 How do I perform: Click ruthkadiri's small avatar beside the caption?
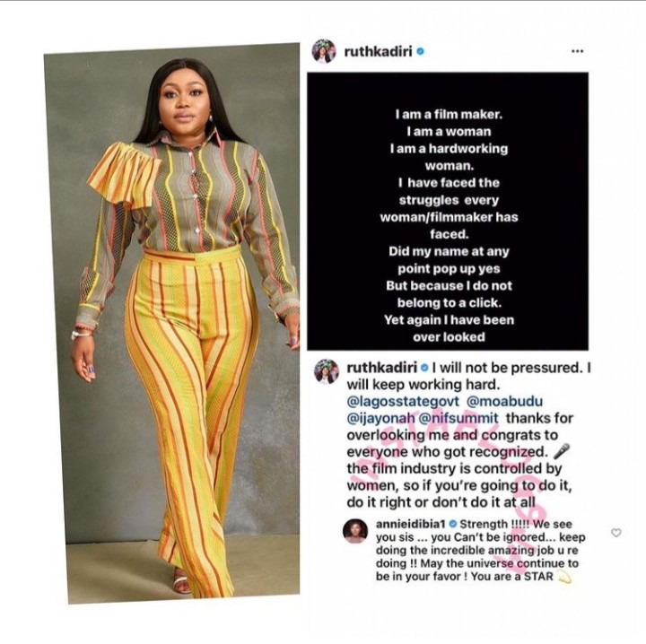pyautogui.click(x=327, y=370)
